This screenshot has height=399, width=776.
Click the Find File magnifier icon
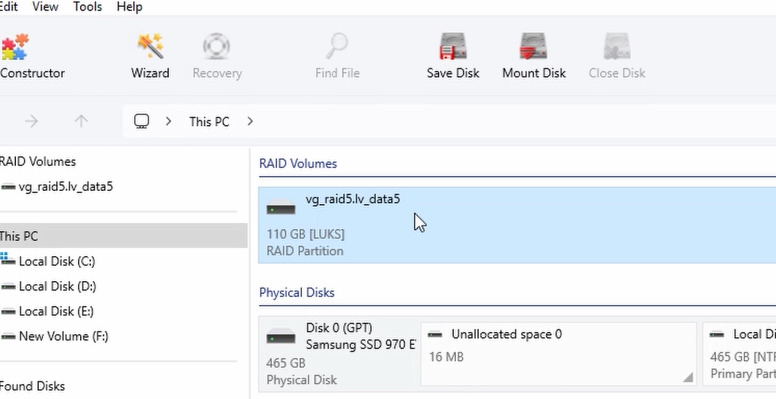click(337, 47)
